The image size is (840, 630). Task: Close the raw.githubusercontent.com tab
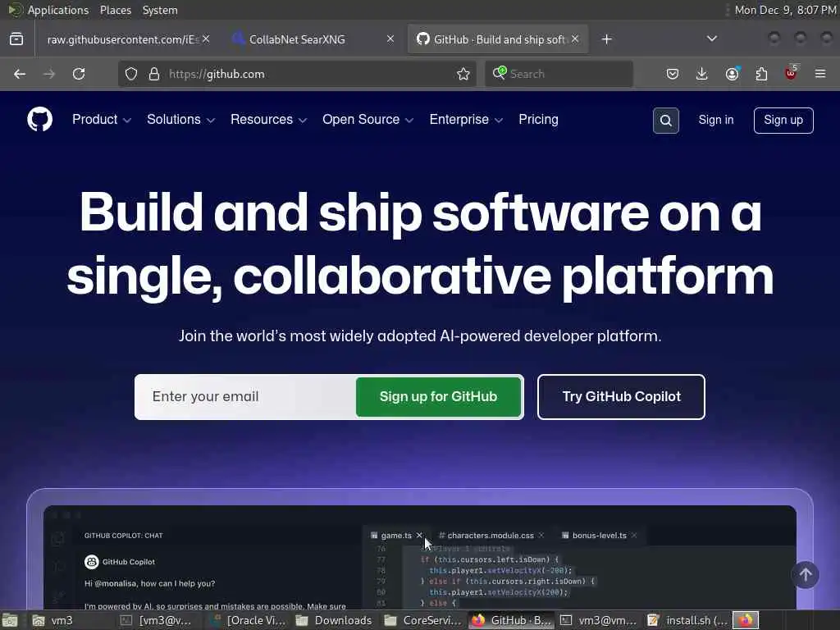[x=206, y=39]
